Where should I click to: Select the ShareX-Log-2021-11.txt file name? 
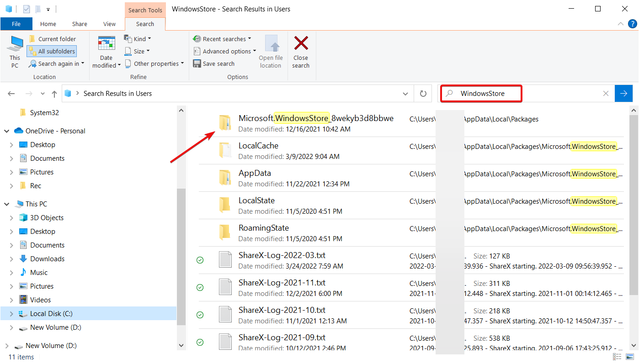(x=282, y=283)
